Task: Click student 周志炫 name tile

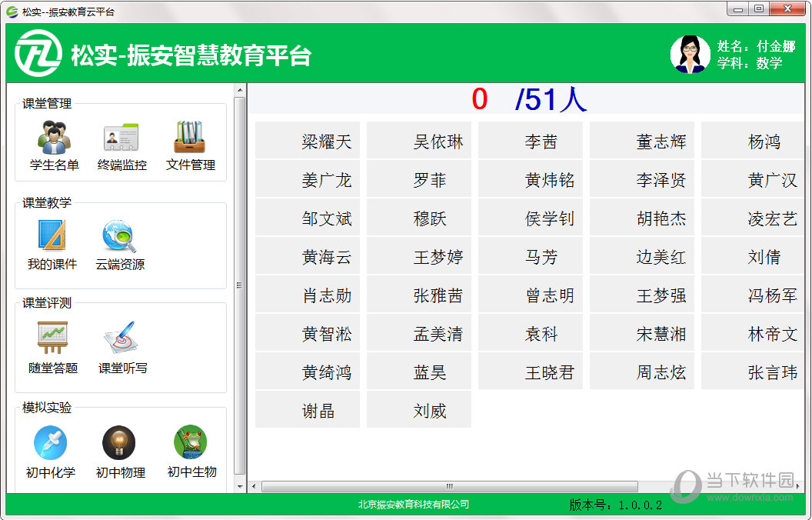Action: coord(642,372)
